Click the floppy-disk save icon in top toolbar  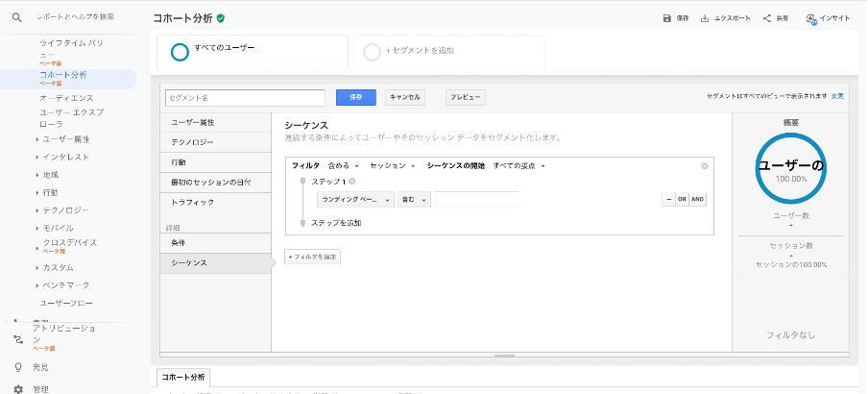[667, 18]
